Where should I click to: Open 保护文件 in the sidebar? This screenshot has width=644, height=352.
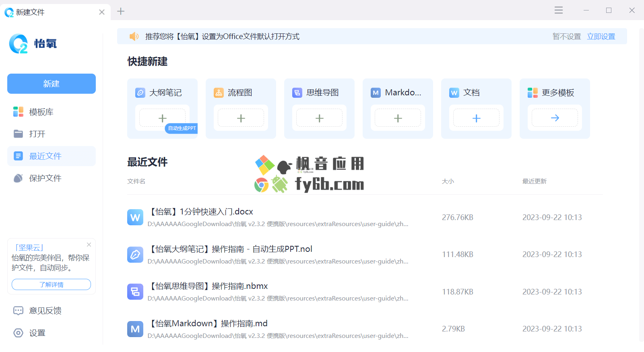tap(52, 178)
